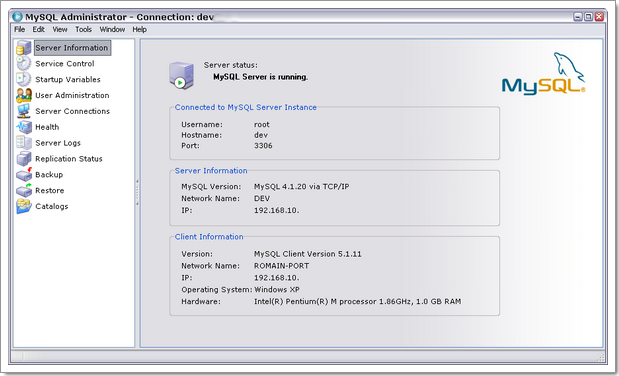Close the MySQL Administrator window
619x376 pixels.
click(x=599, y=17)
